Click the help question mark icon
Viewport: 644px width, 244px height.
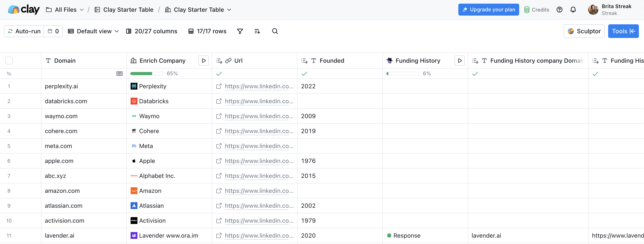(x=559, y=10)
